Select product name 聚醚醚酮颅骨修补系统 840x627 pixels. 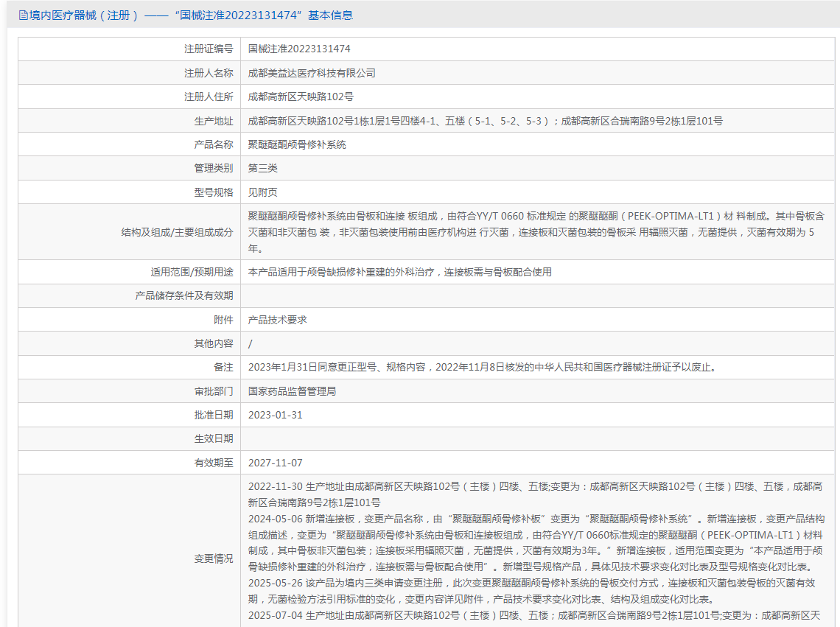pyautogui.click(x=297, y=144)
